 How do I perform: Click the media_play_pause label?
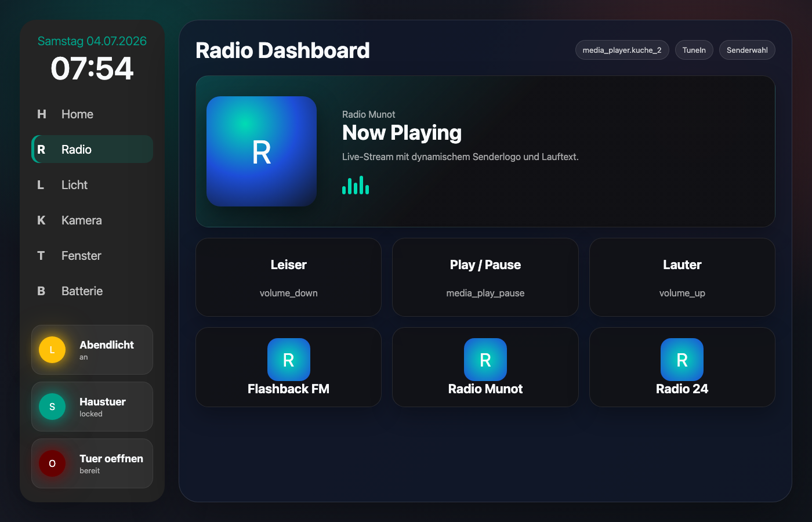(485, 293)
